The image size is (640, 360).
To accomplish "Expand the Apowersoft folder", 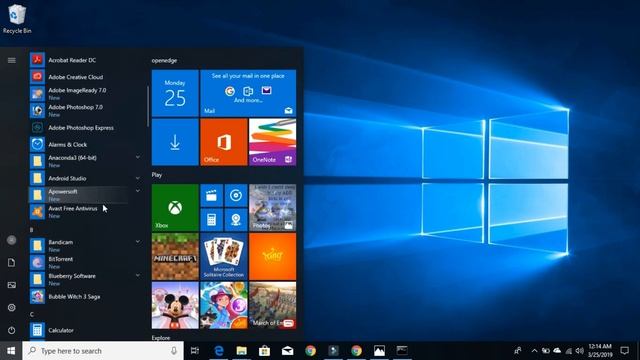I will point(138,191).
